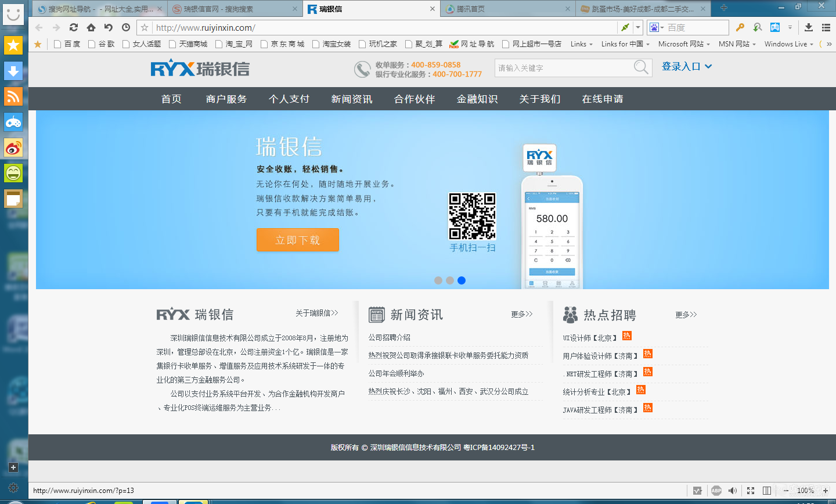
Task: Click the green plug icon in address bar
Action: point(625,27)
